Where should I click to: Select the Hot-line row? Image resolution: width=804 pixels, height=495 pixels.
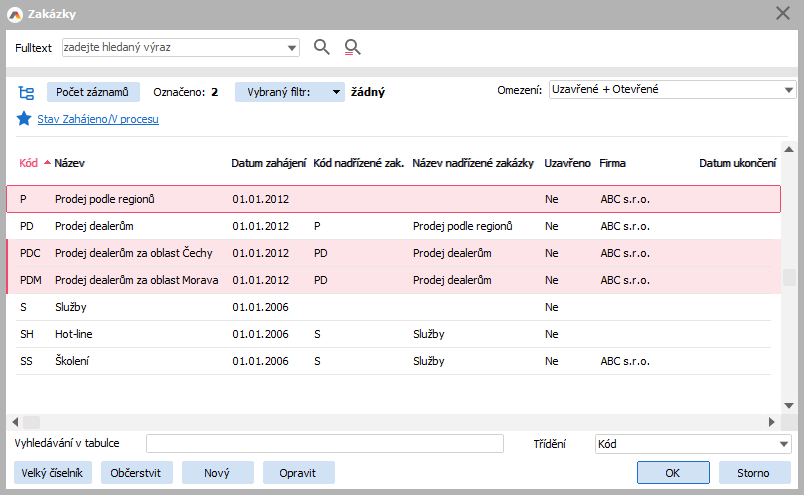tap(393, 334)
